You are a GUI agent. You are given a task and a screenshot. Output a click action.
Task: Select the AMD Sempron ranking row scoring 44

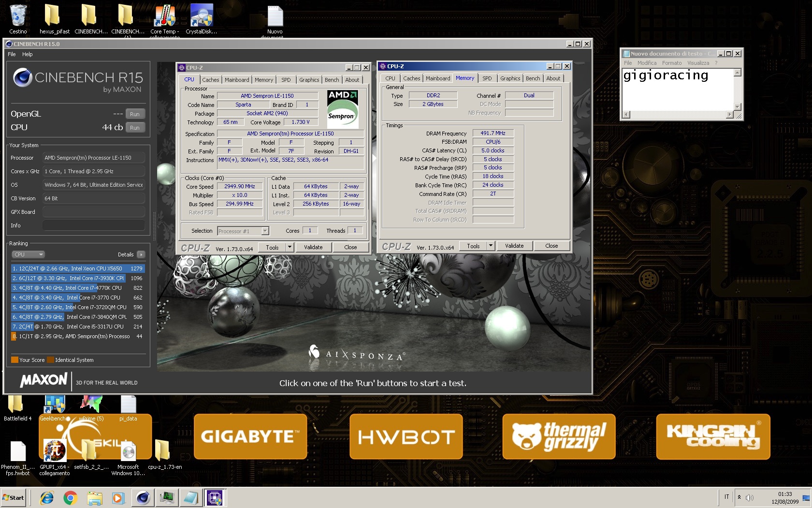(78, 336)
